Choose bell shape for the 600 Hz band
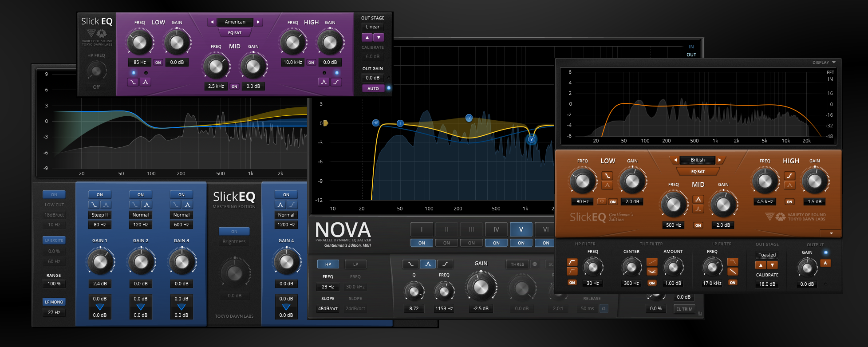 [x=187, y=205]
